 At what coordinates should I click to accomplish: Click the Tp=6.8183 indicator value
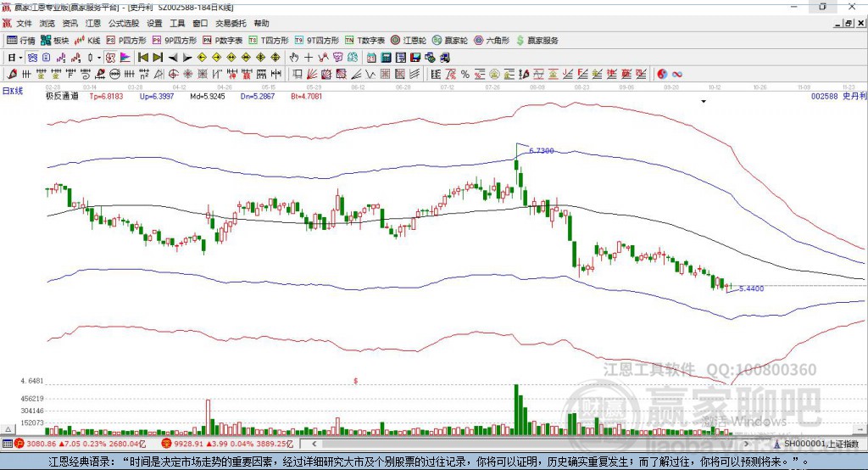(x=106, y=96)
